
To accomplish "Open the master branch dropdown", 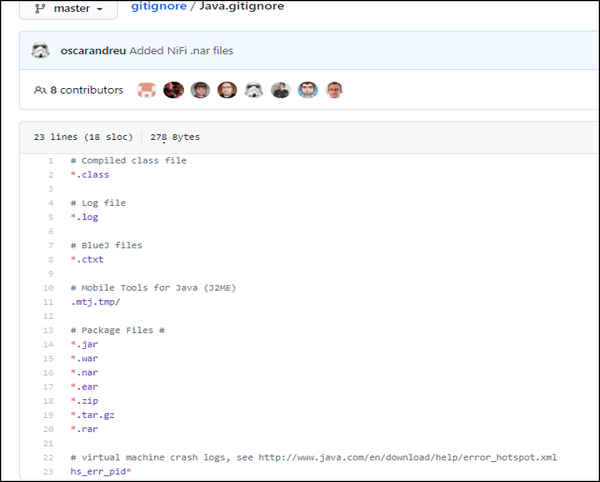I will click(68, 8).
